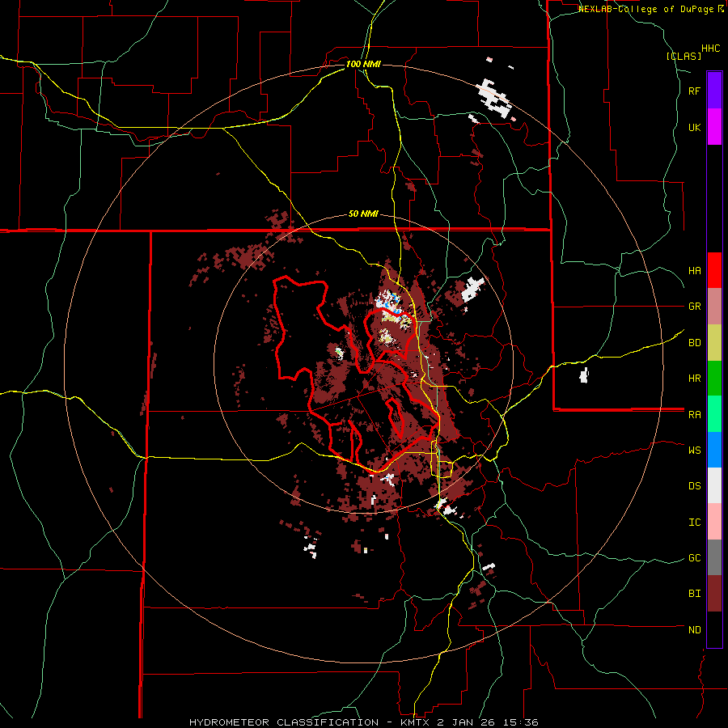Click the RA legend label
The height and width of the screenshot is (728, 728).
(x=694, y=415)
